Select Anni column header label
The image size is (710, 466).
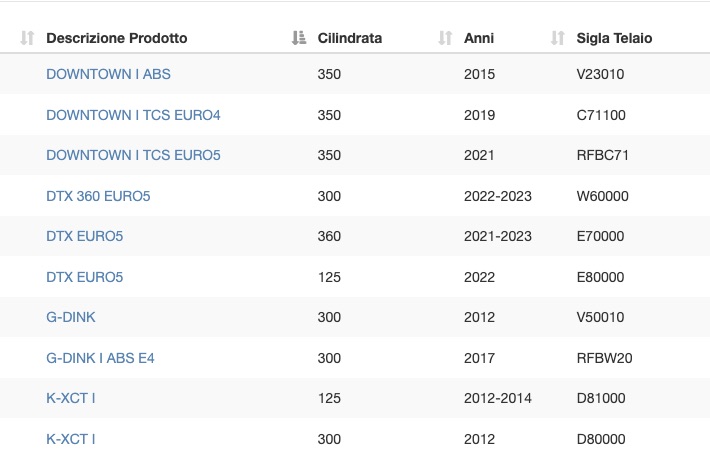(479, 38)
